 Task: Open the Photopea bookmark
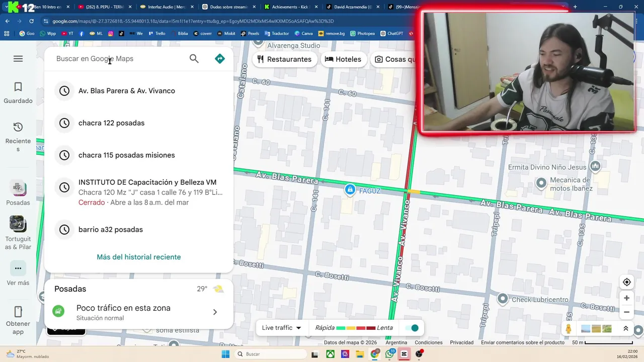click(362, 34)
